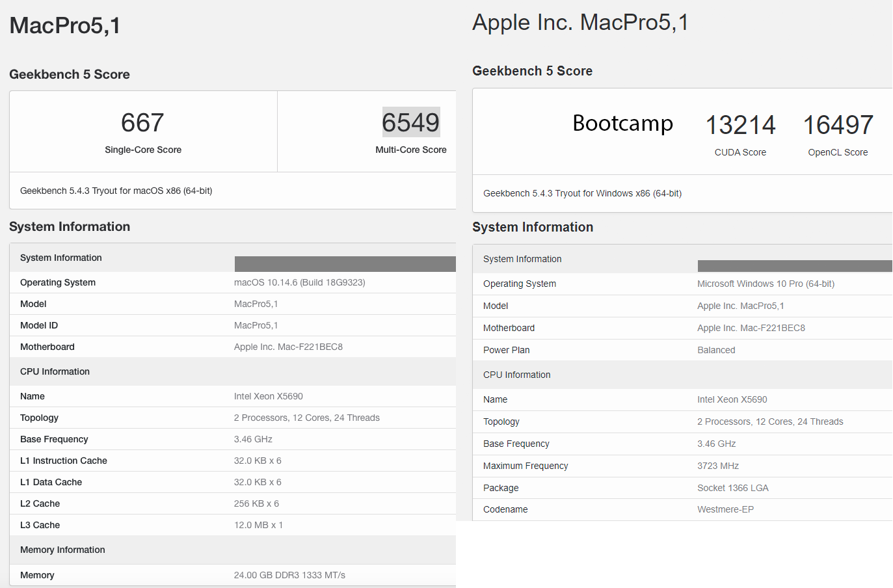Image resolution: width=893 pixels, height=588 pixels.
Task: Click the Power Plan value Balanced
Action: [717, 350]
